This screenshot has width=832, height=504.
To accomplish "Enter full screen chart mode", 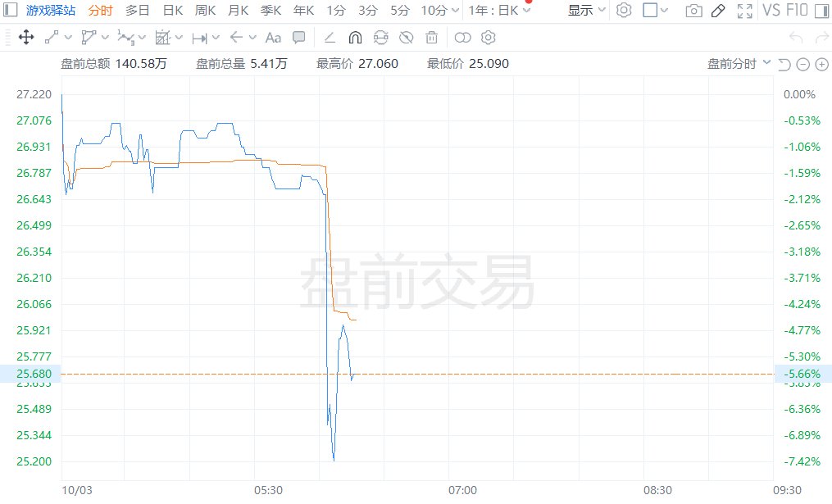I will [744, 11].
